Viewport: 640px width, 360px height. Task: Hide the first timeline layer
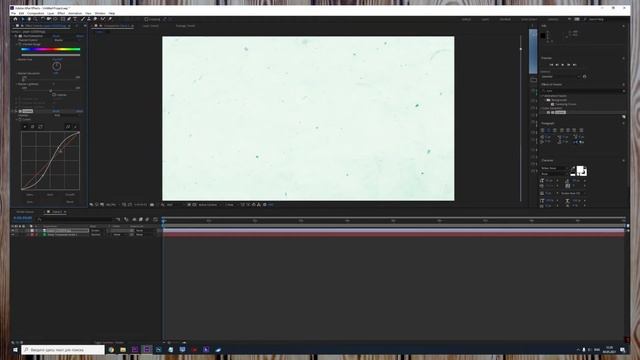pyautogui.click(x=13, y=231)
